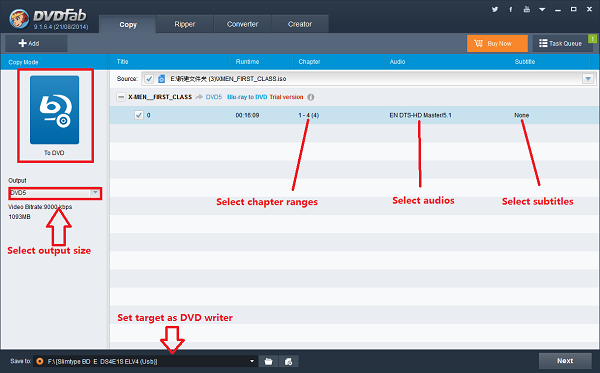Click the DVDFab logo mascot
The width and height of the screenshot is (600, 373).
pyautogui.click(x=19, y=18)
